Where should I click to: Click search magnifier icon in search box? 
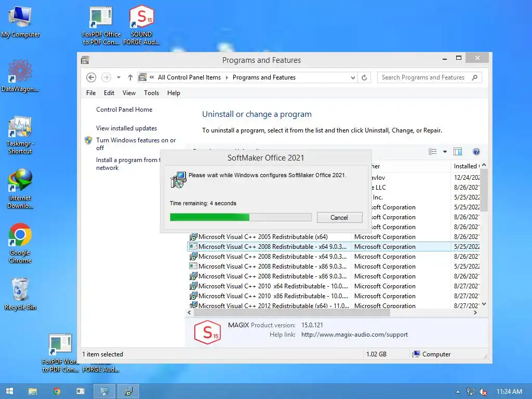(x=475, y=77)
